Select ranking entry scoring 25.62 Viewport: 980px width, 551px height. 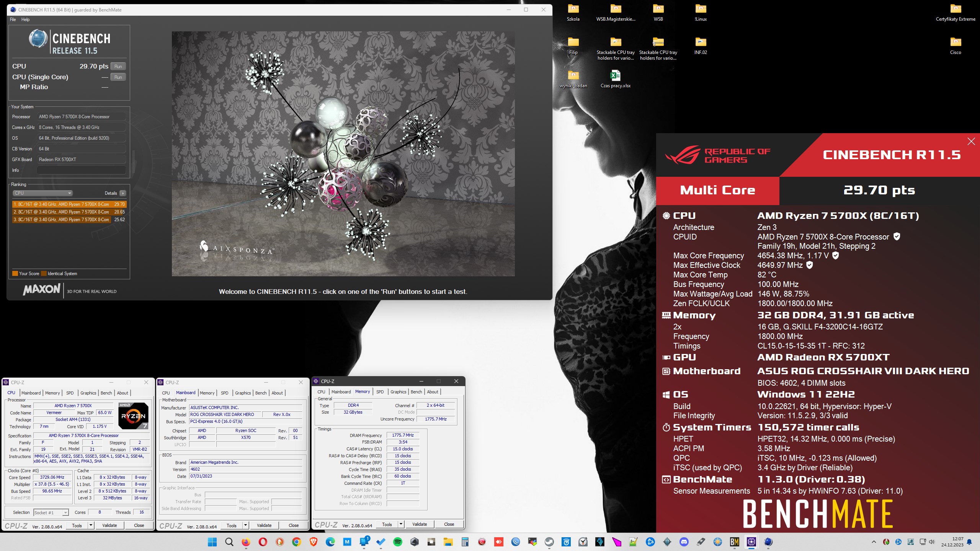point(69,219)
